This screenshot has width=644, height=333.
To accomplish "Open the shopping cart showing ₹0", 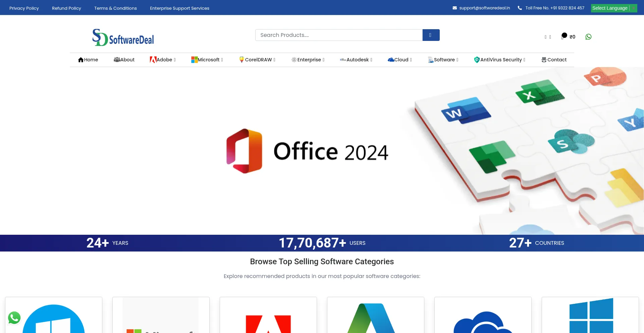I will [x=568, y=36].
